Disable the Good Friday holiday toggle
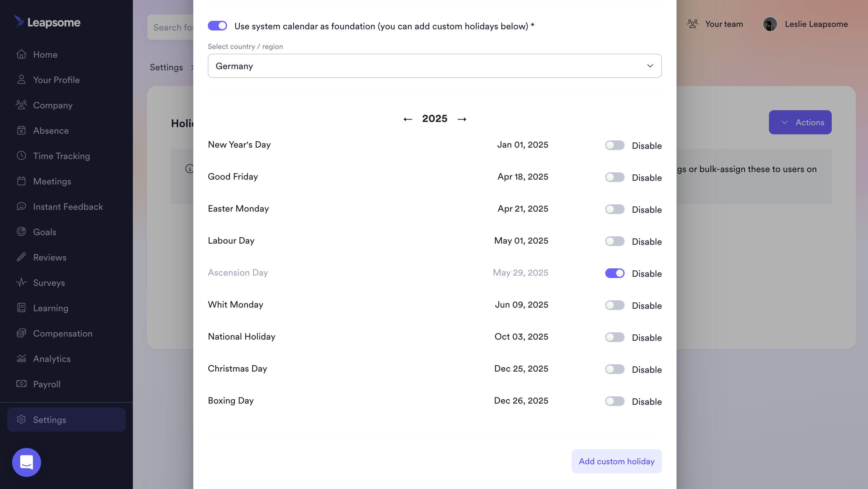 (615, 177)
